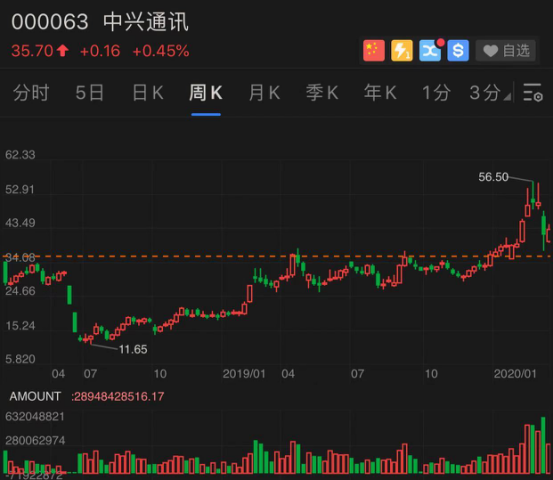Viewport: 553px width, 480px height.
Task: Open chart settings list icon
Action: point(533,92)
